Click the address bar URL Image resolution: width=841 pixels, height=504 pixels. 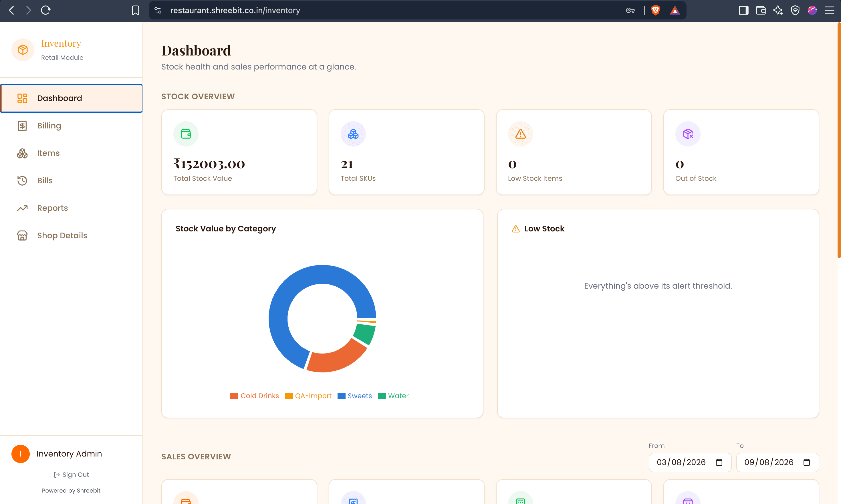point(235,10)
